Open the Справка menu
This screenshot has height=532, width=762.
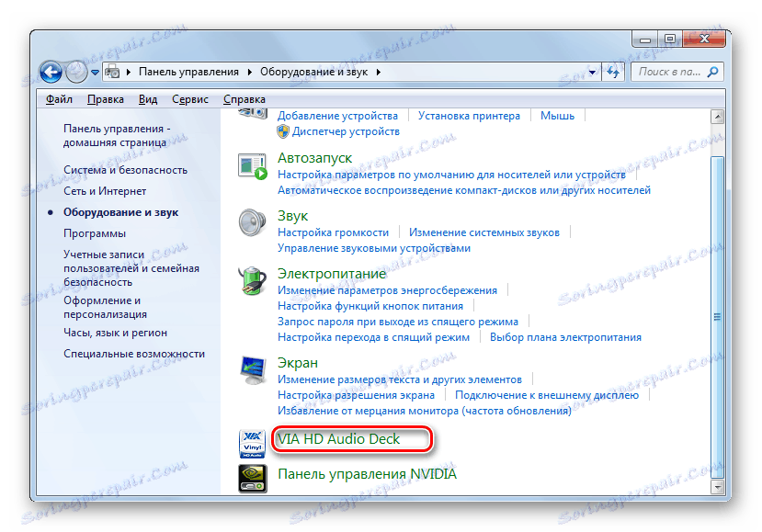tap(244, 99)
